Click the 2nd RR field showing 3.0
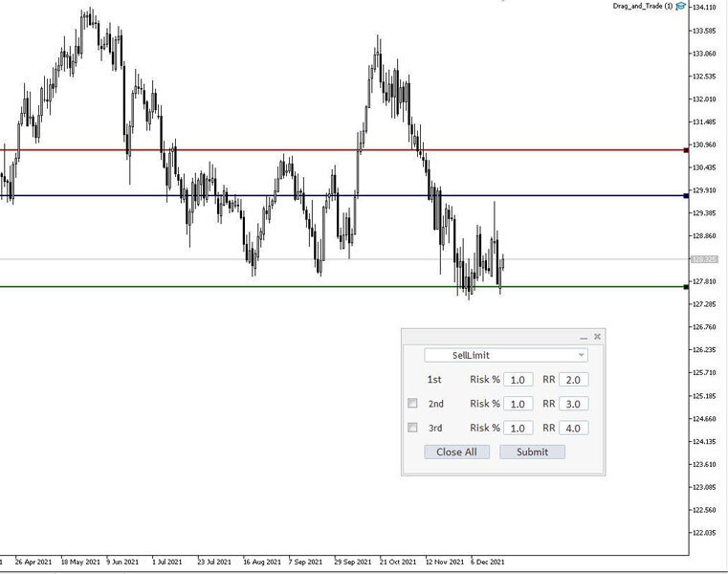Screen dimensions: 728x574 [x=574, y=404]
